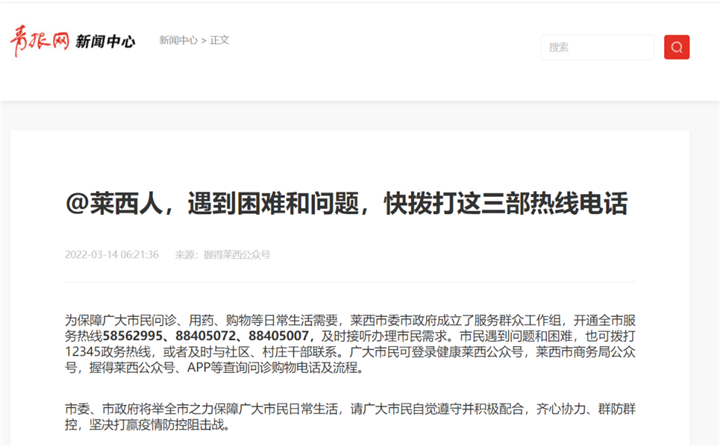The image size is (720, 446).
Task: Open the 青报网 logo homepage link
Action: coord(40,41)
